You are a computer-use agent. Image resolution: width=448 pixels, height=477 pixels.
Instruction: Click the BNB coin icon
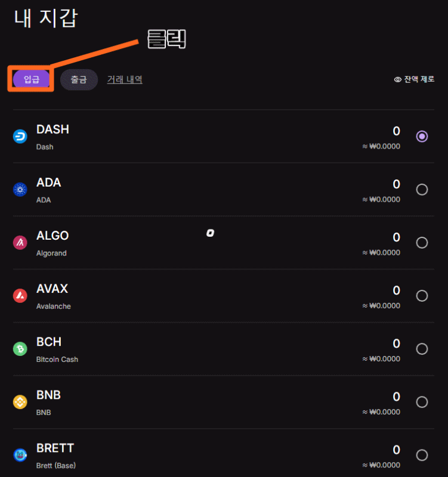point(20,402)
